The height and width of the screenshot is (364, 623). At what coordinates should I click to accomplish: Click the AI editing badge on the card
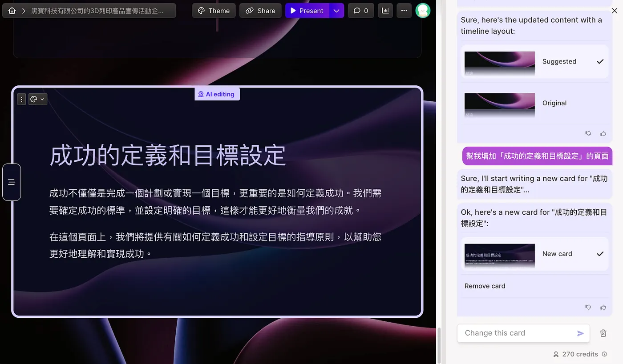point(217,94)
